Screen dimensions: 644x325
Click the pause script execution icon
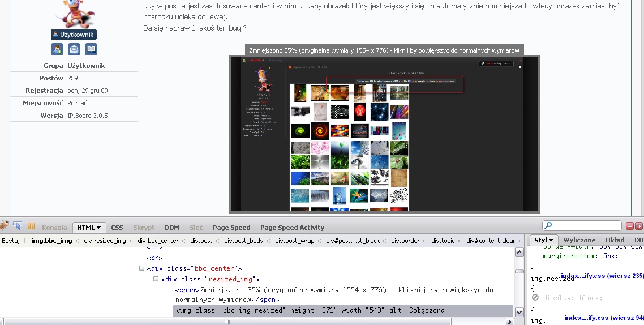[x=31, y=226]
